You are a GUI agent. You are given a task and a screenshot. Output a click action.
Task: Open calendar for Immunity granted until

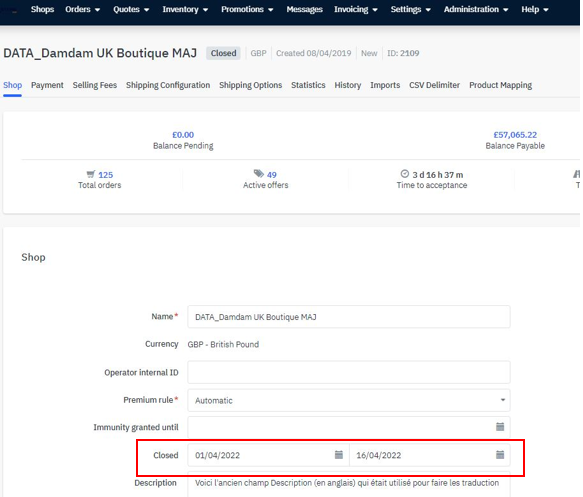(x=500, y=427)
